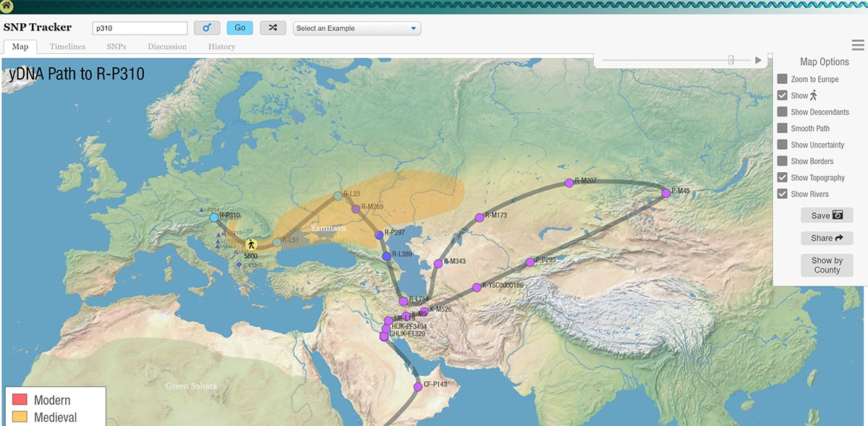Select the R-L754 map node
This screenshot has height=426, width=868.
point(404,301)
